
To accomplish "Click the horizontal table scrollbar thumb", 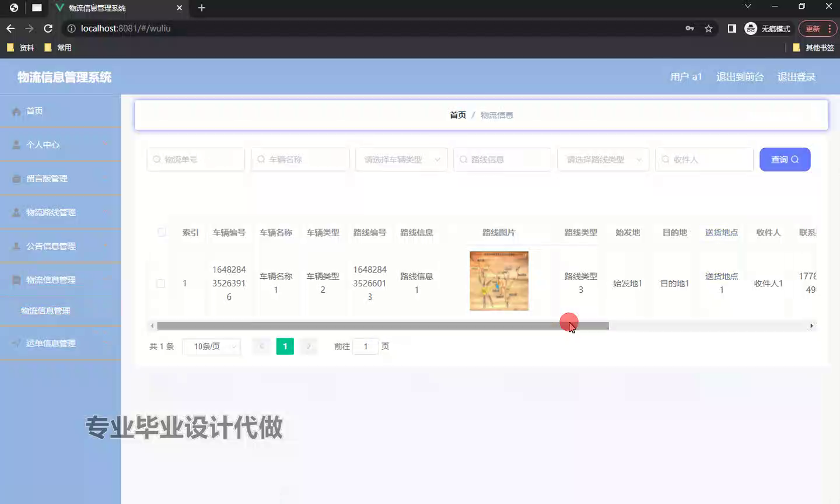I will 383,325.
